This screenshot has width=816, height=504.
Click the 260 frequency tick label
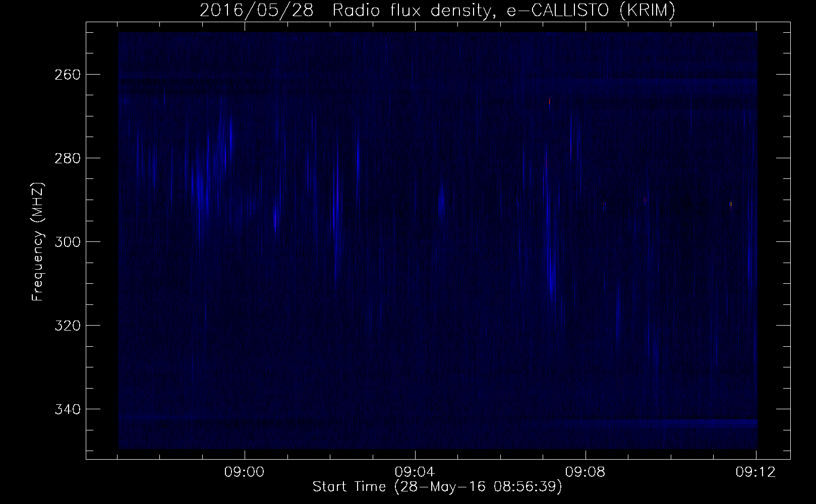click(x=67, y=75)
